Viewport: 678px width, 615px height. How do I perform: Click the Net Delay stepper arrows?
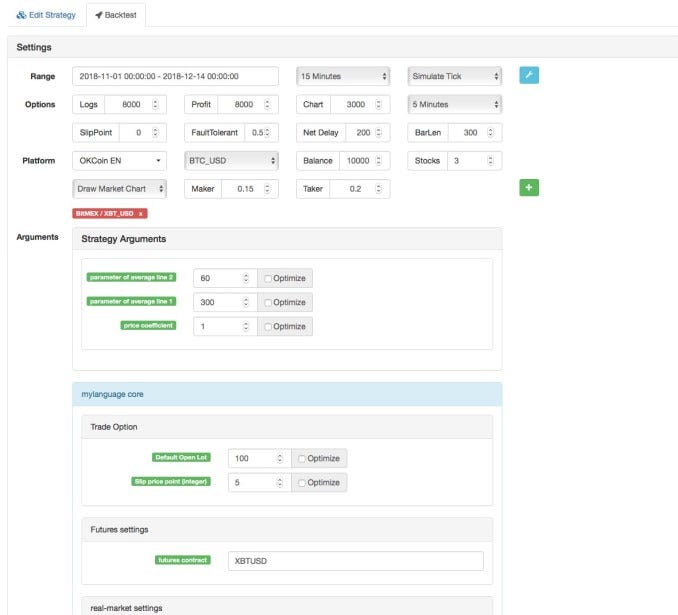click(379, 132)
